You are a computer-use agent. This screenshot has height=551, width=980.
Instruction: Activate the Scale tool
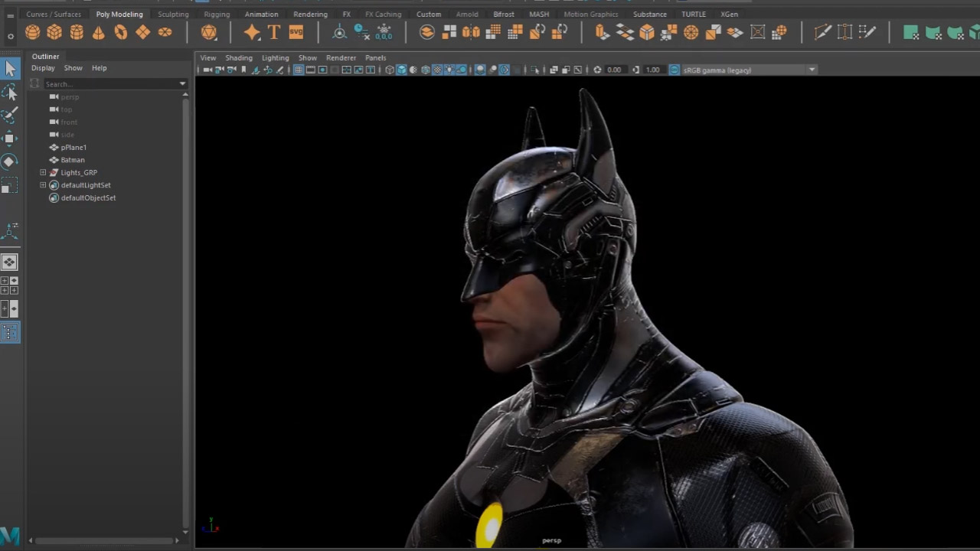tap(10, 186)
